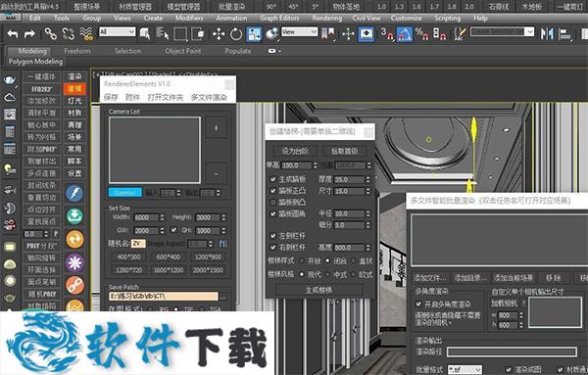Click the orange chain link round icon
588x375 pixels.
point(74,285)
